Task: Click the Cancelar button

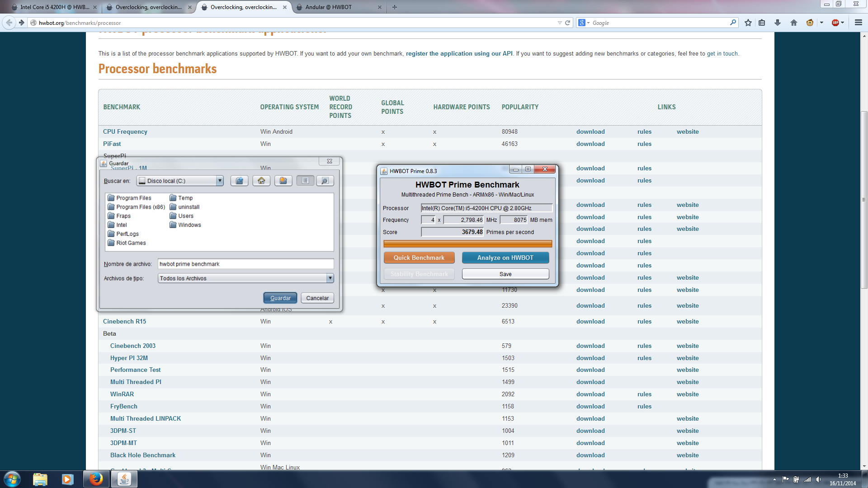Action: click(317, 298)
